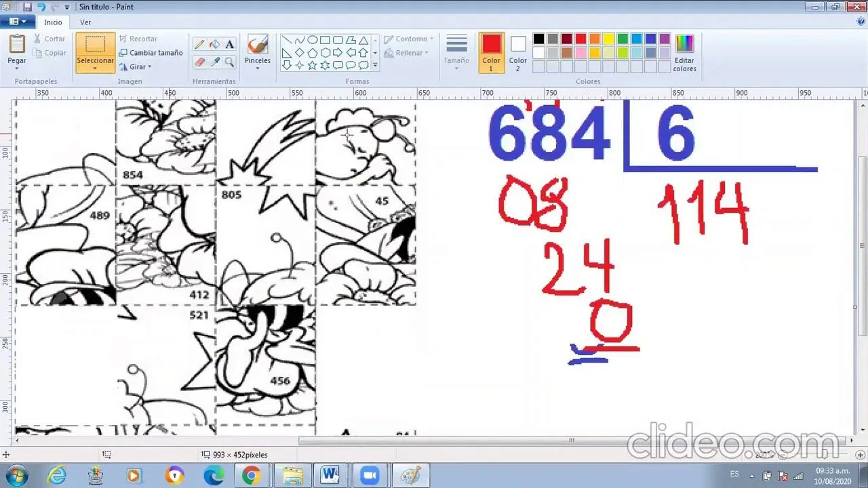Select the Magnifier tool
Viewport: 868px width, 488px height.
click(230, 62)
